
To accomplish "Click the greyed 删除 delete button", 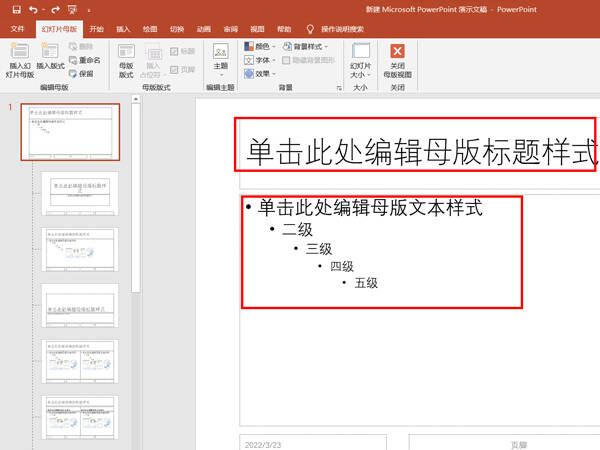I will pos(81,46).
